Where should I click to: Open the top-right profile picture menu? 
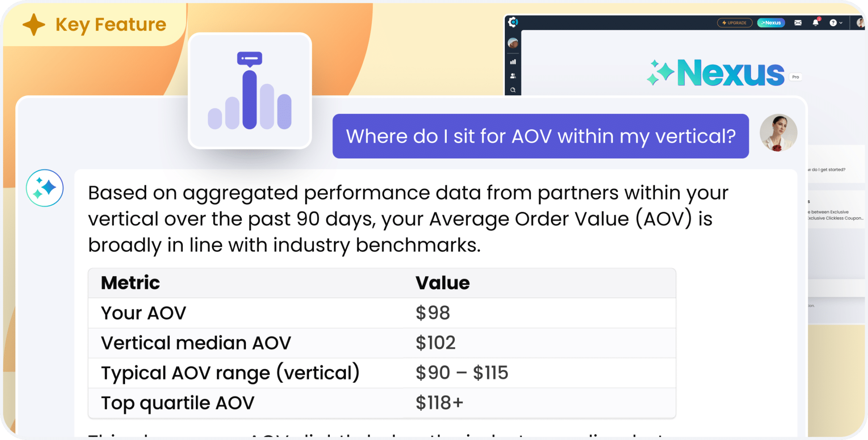tap(860, 23)
